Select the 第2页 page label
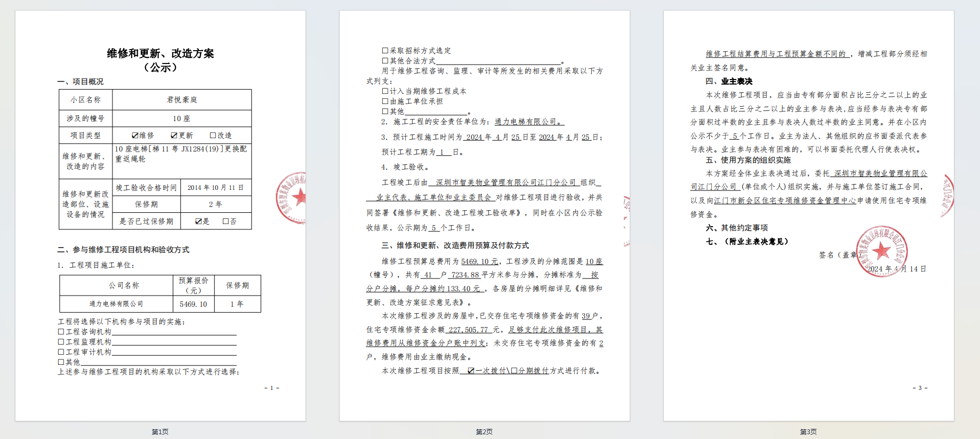 [484, 432]
